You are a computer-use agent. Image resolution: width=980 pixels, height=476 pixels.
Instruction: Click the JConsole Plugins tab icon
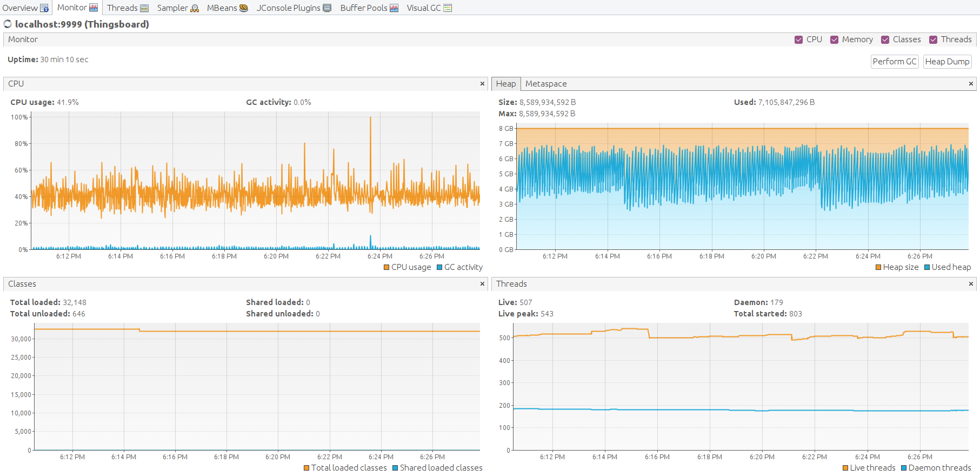[x=327, y=8]
